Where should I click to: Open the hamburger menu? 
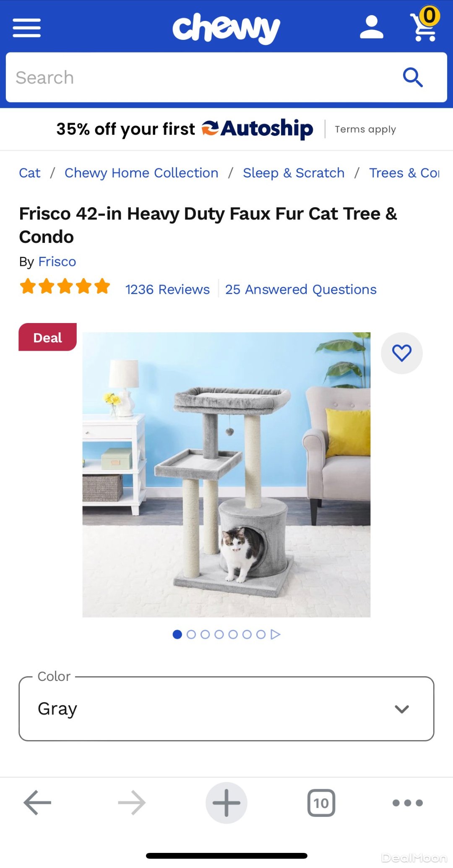pos(26,28)
